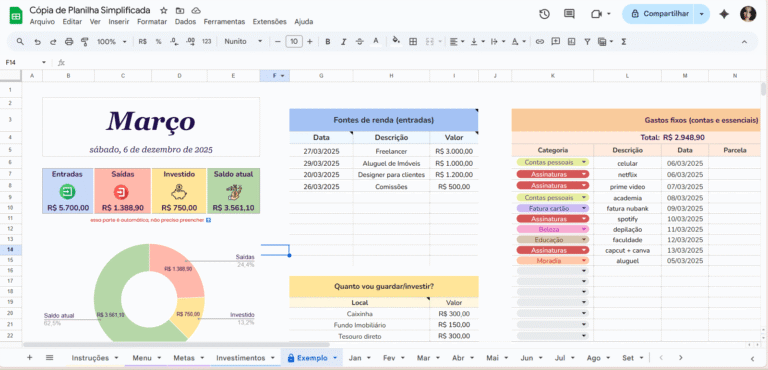Start a Meet call

coord(600,14)
